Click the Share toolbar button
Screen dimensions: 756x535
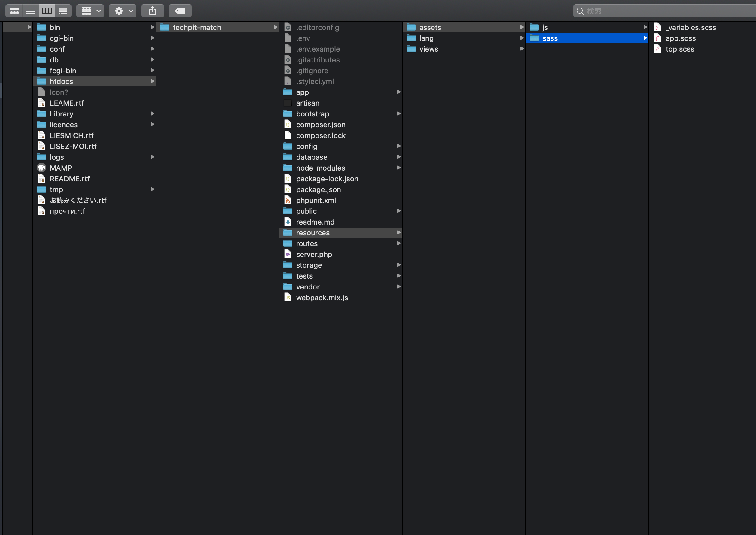point(152,11)
